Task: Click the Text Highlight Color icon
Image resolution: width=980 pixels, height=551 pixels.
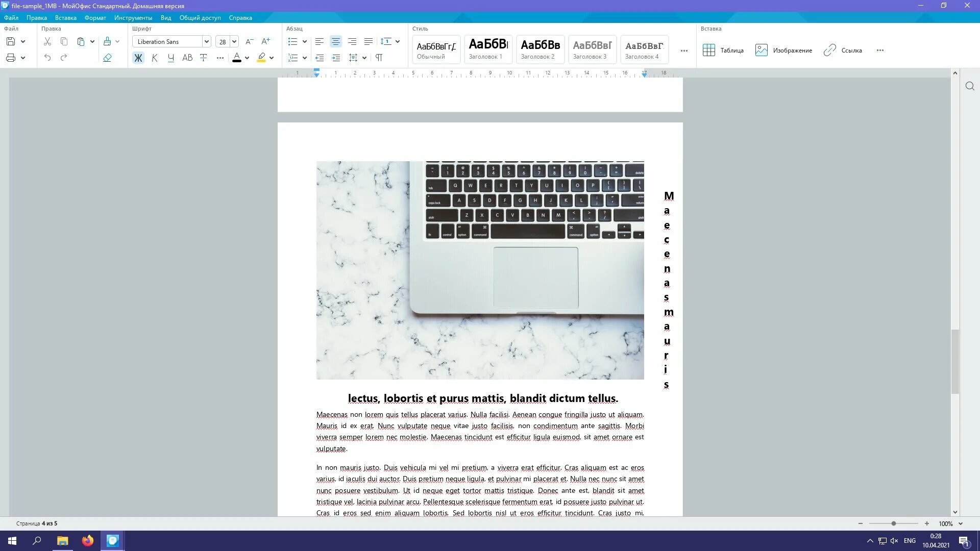Action: coord(260,57)
